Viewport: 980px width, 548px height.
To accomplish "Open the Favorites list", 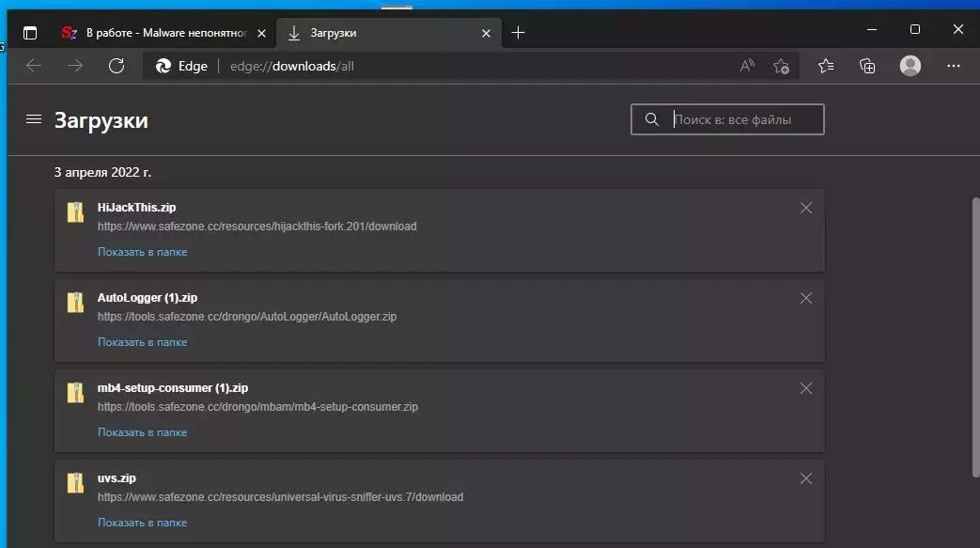I will click(x=826, y=66).
